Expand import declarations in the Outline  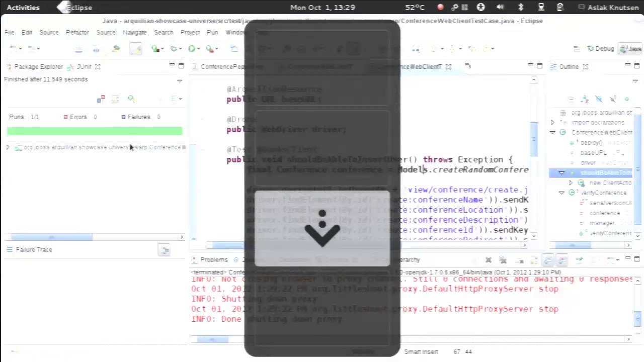pyautogui.click(x=552, y=123)
